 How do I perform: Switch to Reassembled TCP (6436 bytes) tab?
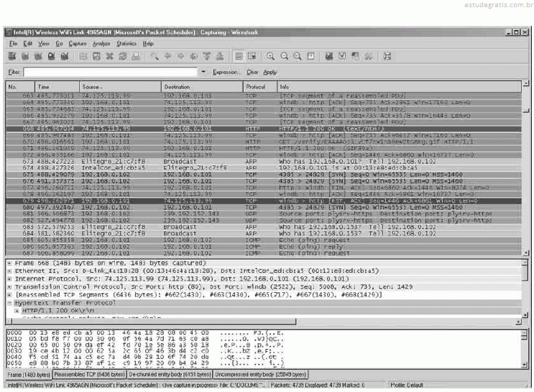pyautogui.click(x=89, y=375)
